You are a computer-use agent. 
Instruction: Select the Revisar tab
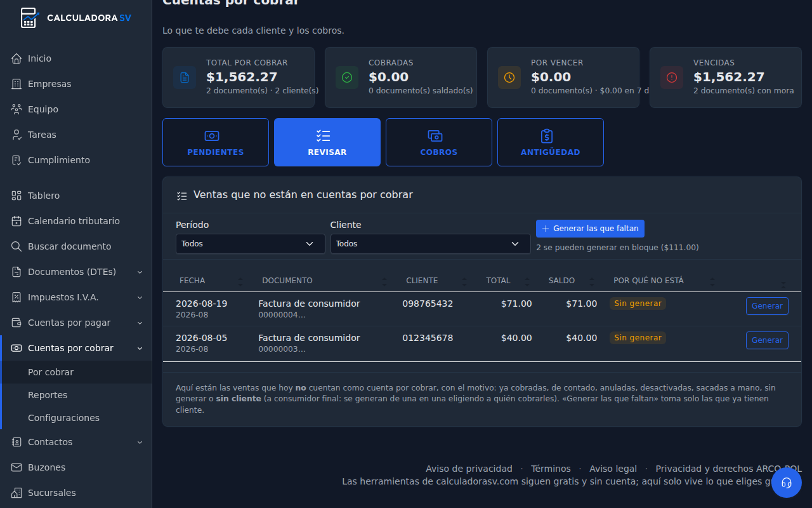point(327,142)
